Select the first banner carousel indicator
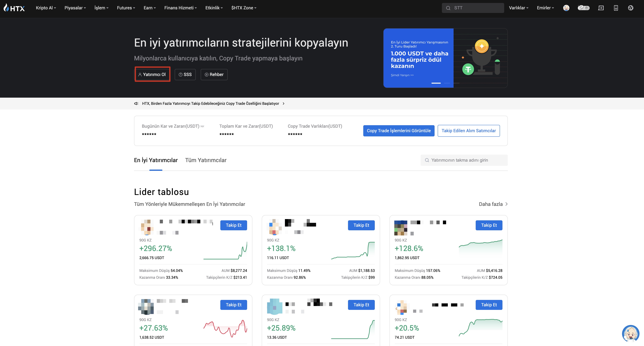644x346 pixels. point(436,83)
